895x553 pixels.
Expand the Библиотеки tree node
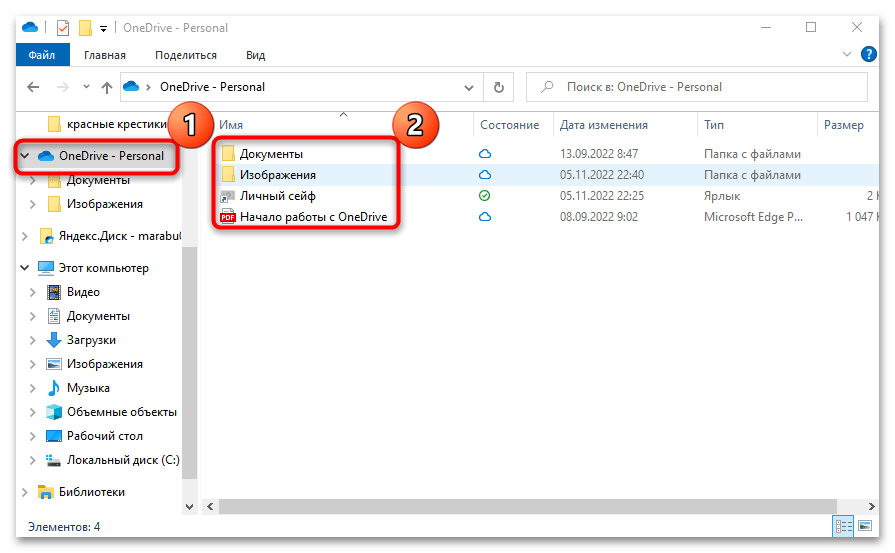(x=25, y=492)
